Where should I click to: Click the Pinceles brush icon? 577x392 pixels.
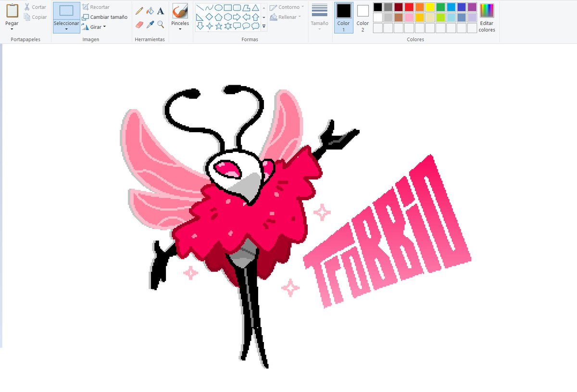180,11
